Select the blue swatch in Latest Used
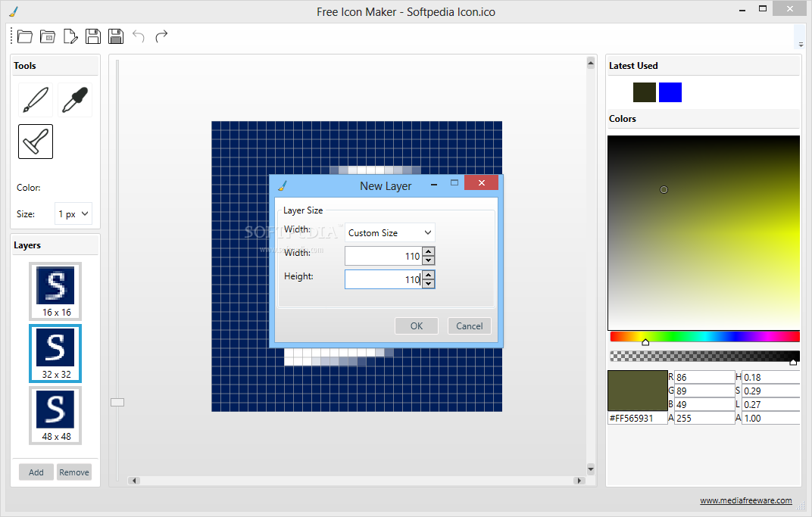This screenshot has height=517, width=812. (x=669, y=92)
